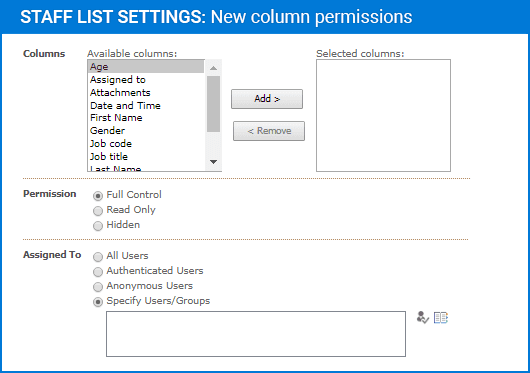Pick Job code from available columns
This screenshot has height=373, width=530.
pyautogui.click(x=146, y=144)
